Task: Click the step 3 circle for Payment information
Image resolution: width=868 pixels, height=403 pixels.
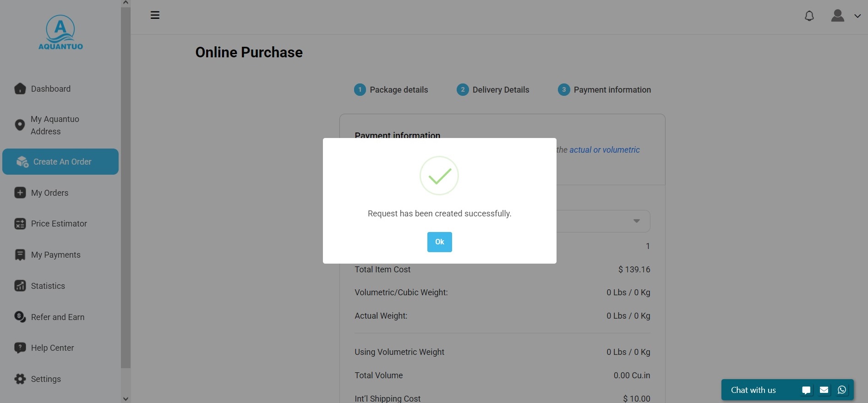Action: 564,90
